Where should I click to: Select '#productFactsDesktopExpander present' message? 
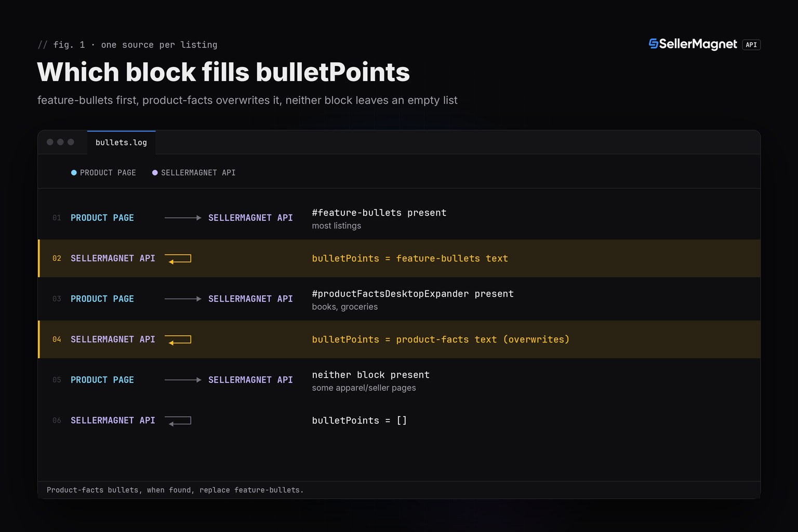click(413, 294)
